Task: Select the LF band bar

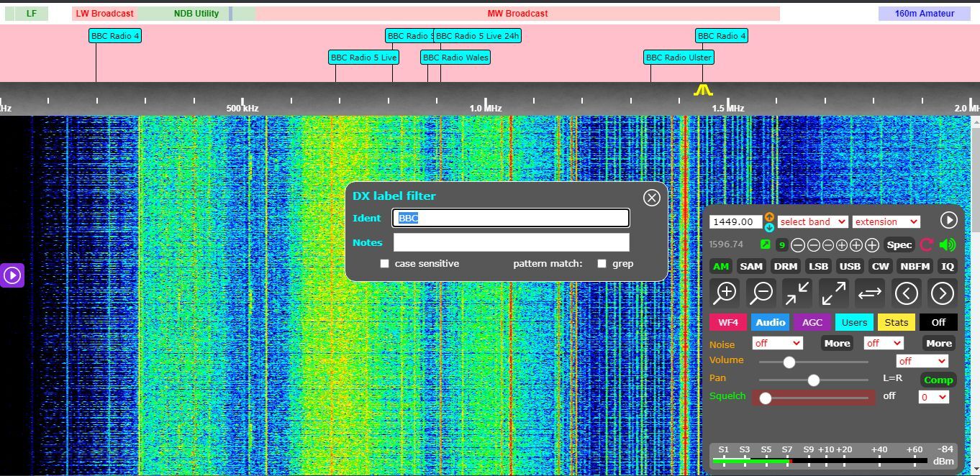Action: click(x=31, y=14)
